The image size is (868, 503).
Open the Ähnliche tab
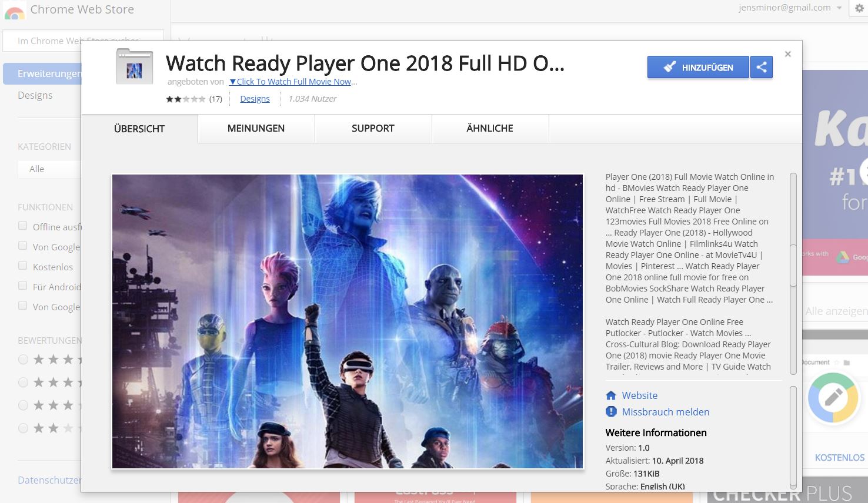tap(490, 129)
